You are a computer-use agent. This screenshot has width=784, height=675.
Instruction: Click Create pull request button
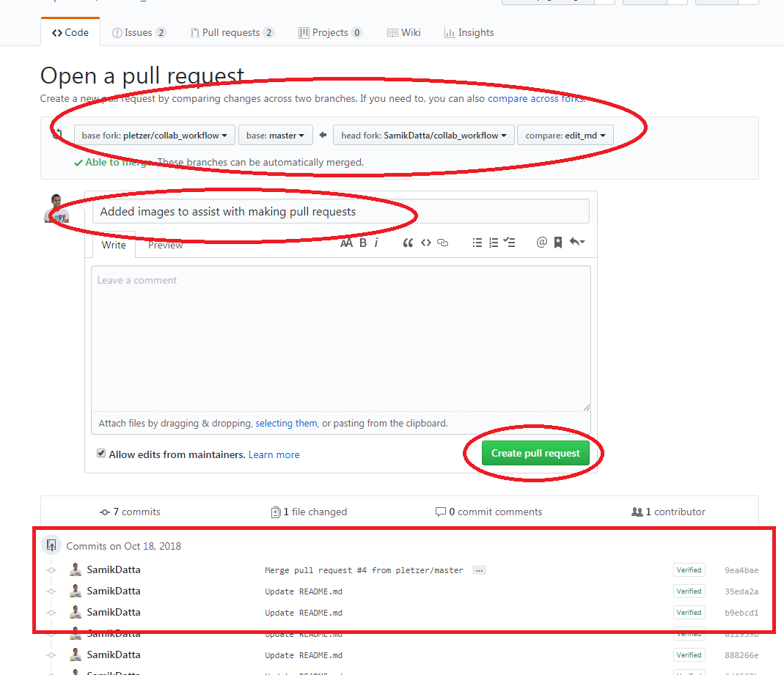pyautogui.click(x=535, y=453)
